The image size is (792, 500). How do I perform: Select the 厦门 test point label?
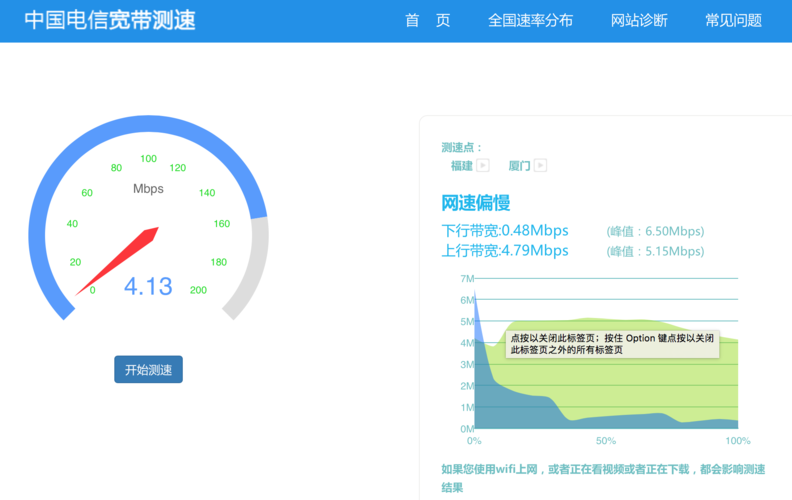[x=519, y=166]
